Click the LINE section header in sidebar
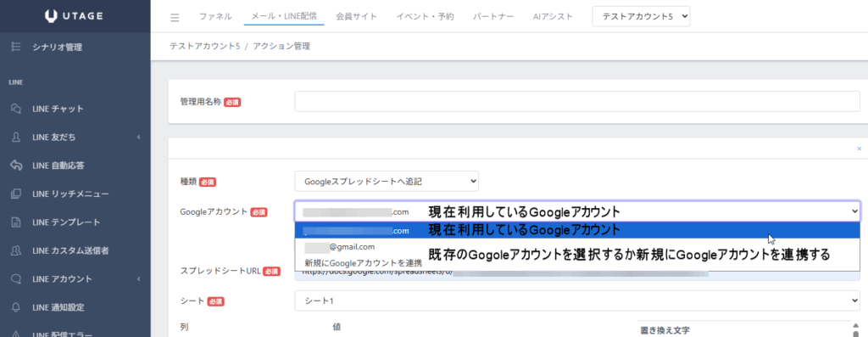The width and height of the screenshot is (868, 337). pos(15,82)
